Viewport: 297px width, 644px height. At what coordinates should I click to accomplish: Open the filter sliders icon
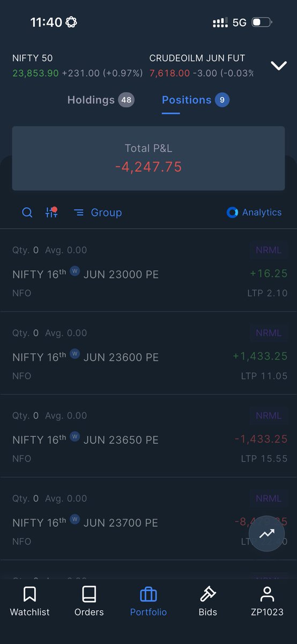click(51, 213)
